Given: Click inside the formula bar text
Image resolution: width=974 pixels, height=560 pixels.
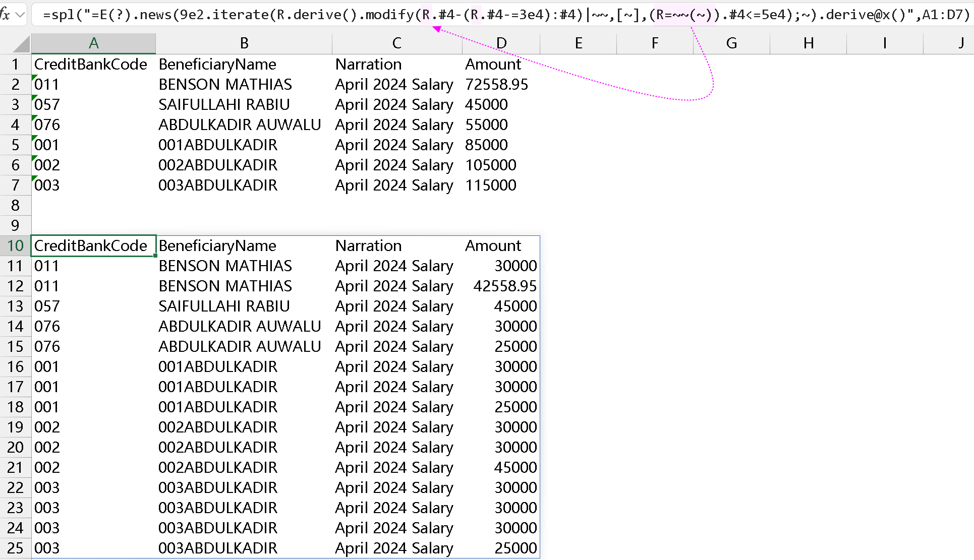Looking at the screenshot, I should tap(504, 15).
